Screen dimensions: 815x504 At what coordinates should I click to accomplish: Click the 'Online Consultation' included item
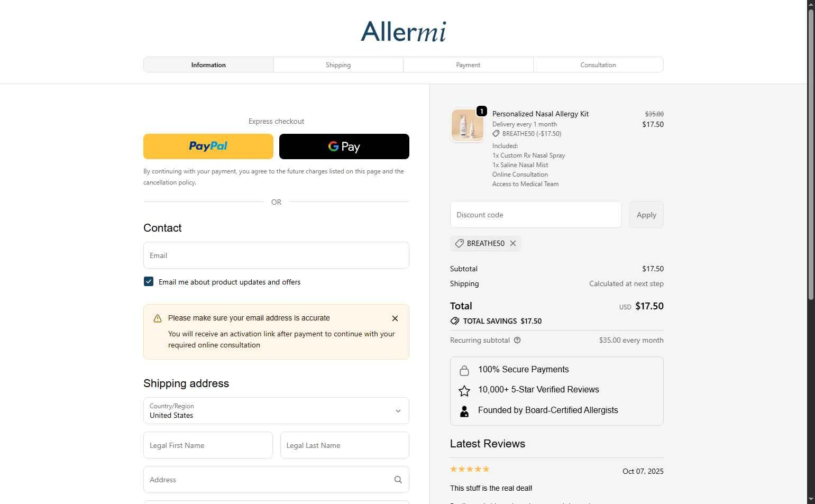point(520,175)
